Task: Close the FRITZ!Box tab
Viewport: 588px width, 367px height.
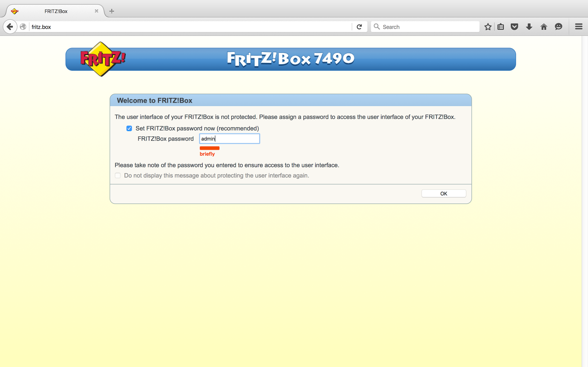Action: pos(96,11)
